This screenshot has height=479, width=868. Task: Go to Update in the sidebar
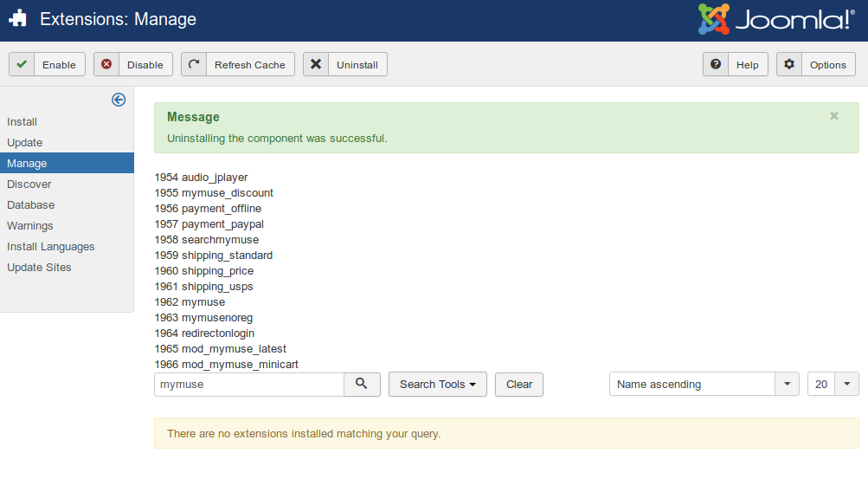pyautogui.click(x=25, y=142)
